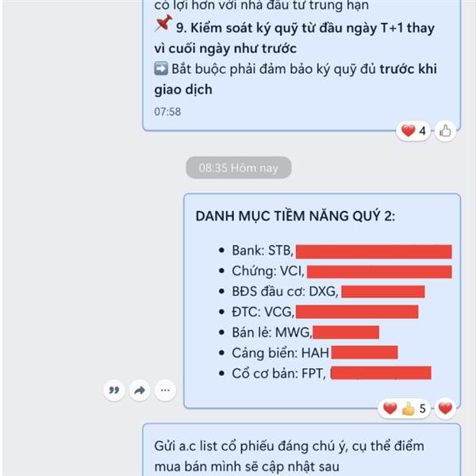
Task: Click the red pushpin emoji at item 9
Action: 163,23
